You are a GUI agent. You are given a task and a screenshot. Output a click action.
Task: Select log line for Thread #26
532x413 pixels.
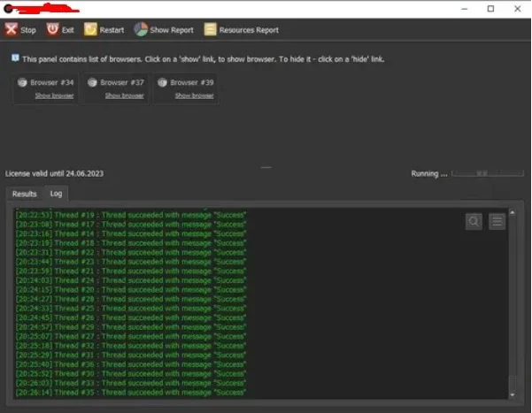tap(131, 317)
